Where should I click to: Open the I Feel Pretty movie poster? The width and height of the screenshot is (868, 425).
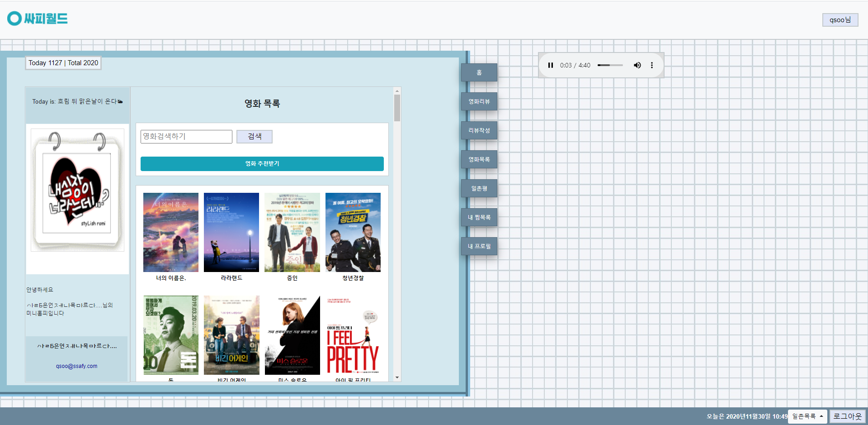(353, 335)
